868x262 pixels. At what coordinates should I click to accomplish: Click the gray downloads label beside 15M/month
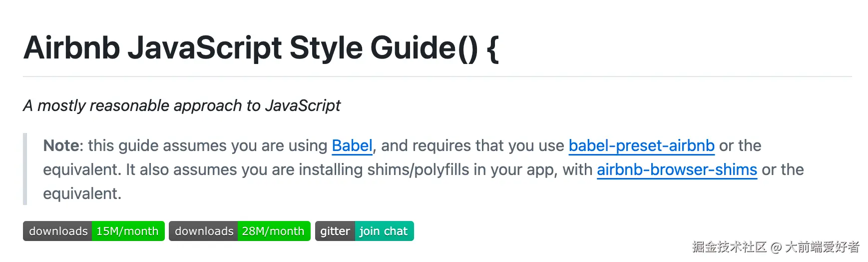58,231
